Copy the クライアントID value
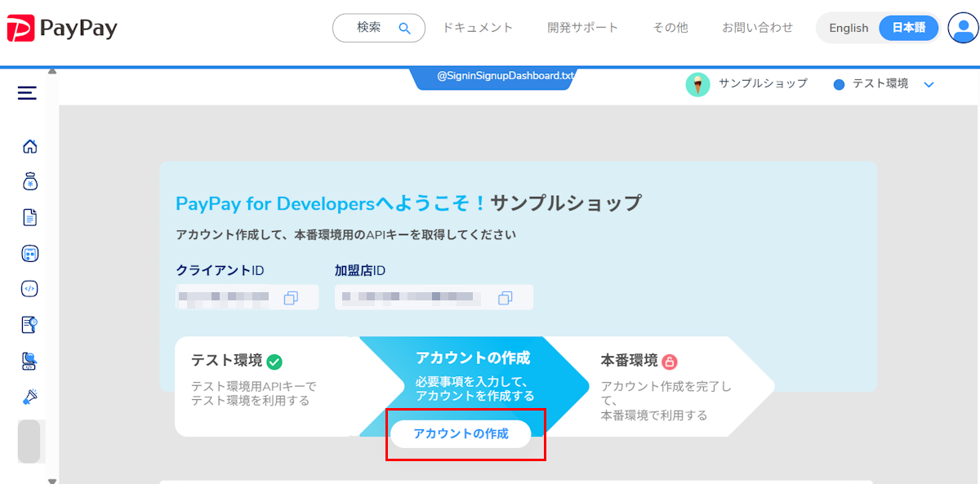Image resolution: width=980 pixels, height=484 pixels. click(291, 298)
